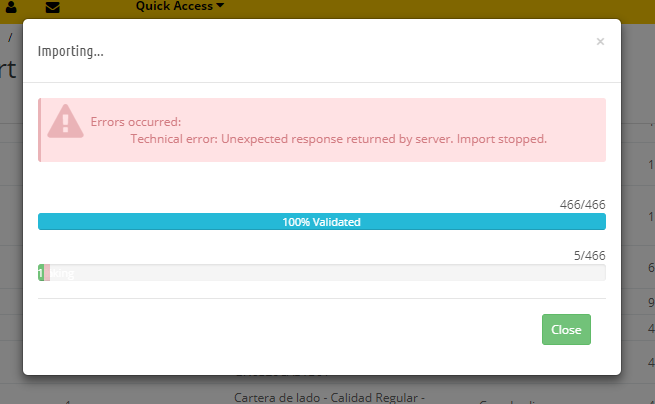The height and width of the screenshot is (404, 655).
Task: Open the Quick Access dropdown
Action: [x=179, y=7]
